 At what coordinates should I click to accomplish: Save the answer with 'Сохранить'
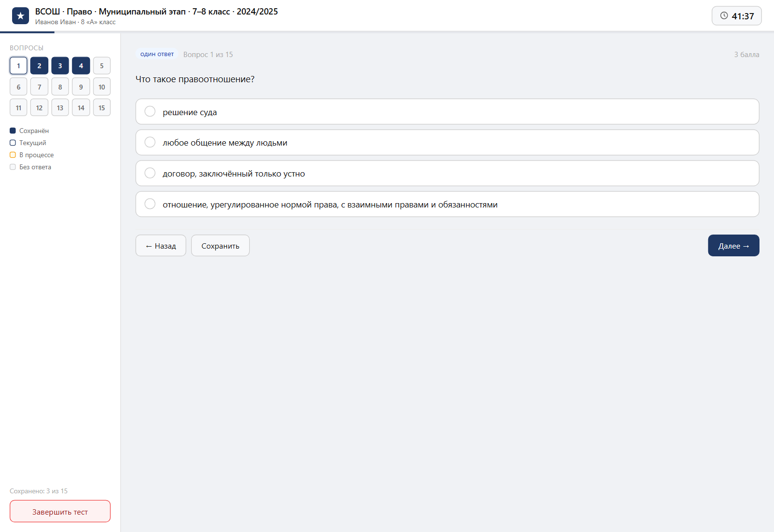[220, 246]
